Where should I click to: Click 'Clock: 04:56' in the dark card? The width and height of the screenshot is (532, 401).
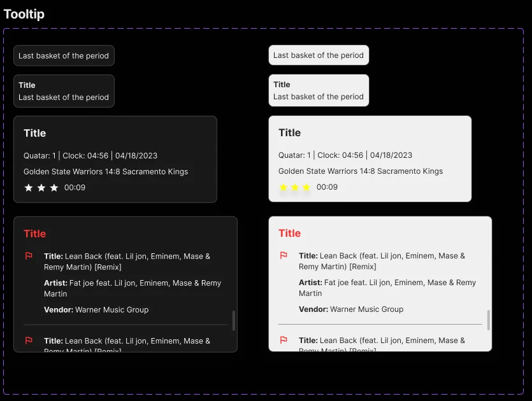coord(85,155)
